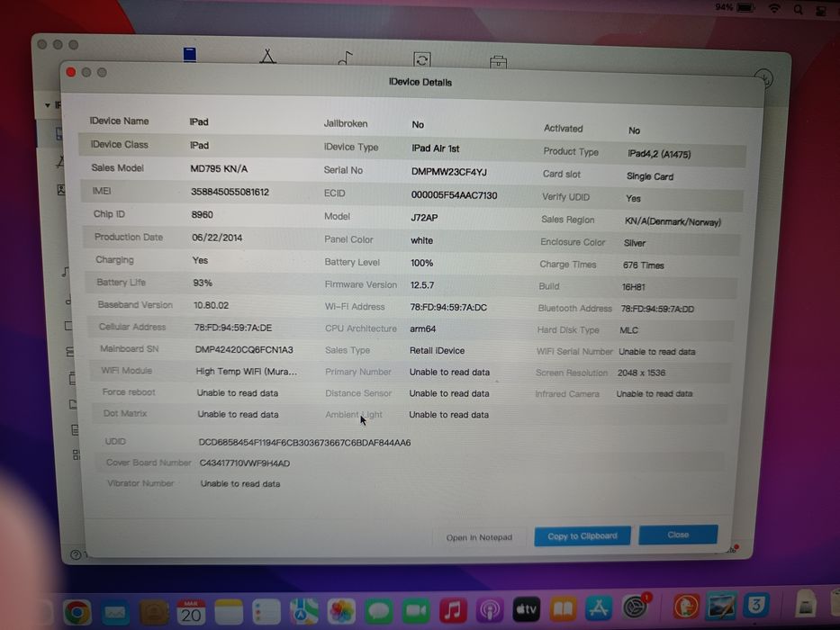Open the Apps icon in 3uTools toolbar
The image size is (840, 630).
click(x=268, y=56)
